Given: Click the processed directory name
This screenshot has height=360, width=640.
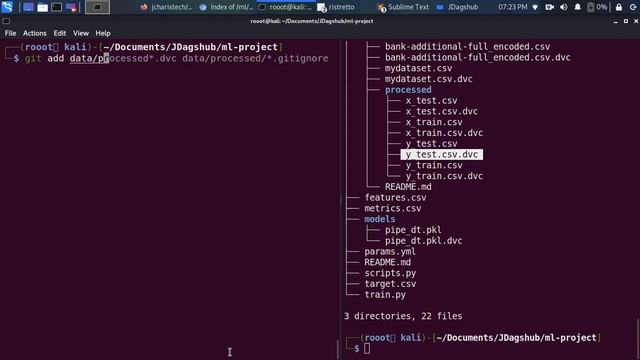Looking at the screenshot, I should (x=408, y=90).
